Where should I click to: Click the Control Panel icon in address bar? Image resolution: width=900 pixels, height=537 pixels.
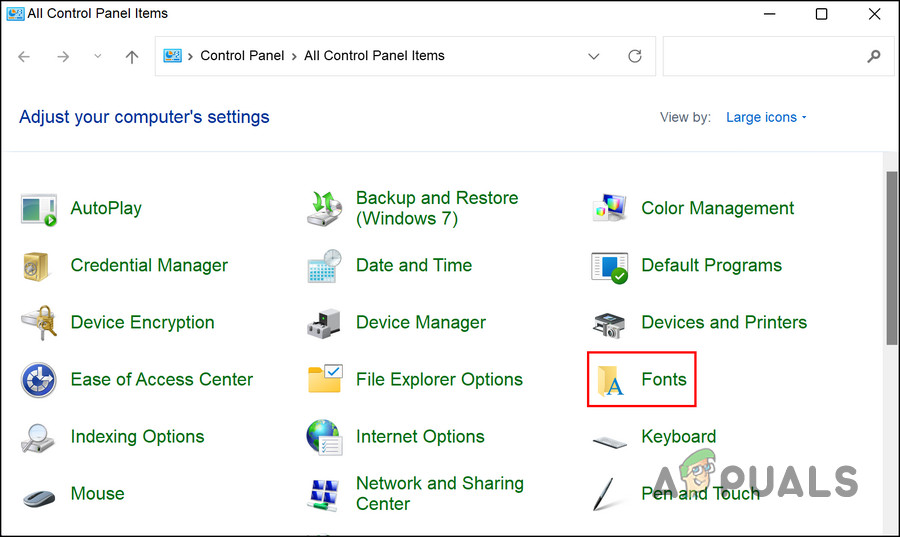172,56
